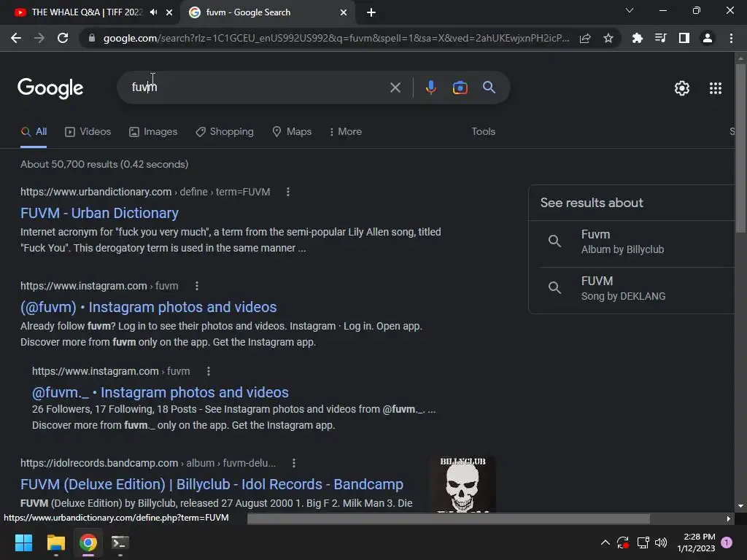Screen dimensions: 747x560
Task: Open network status tray icon
Action: pos(643,542)
